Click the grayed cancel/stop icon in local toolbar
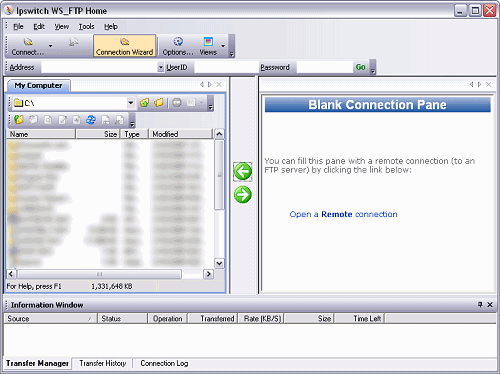Image resolution: width=500 pixels, height=374 pixels. [177, 103]
